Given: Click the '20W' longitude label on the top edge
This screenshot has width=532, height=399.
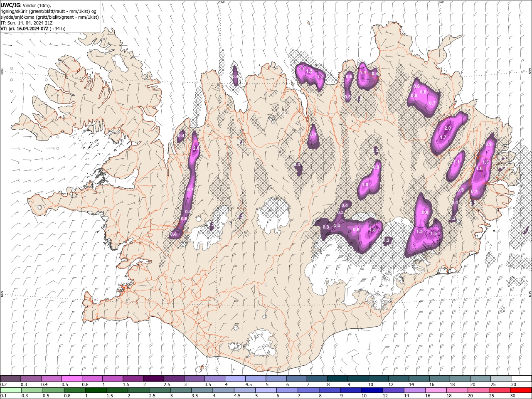Looking at the screenshot, I should coord(221,2).
